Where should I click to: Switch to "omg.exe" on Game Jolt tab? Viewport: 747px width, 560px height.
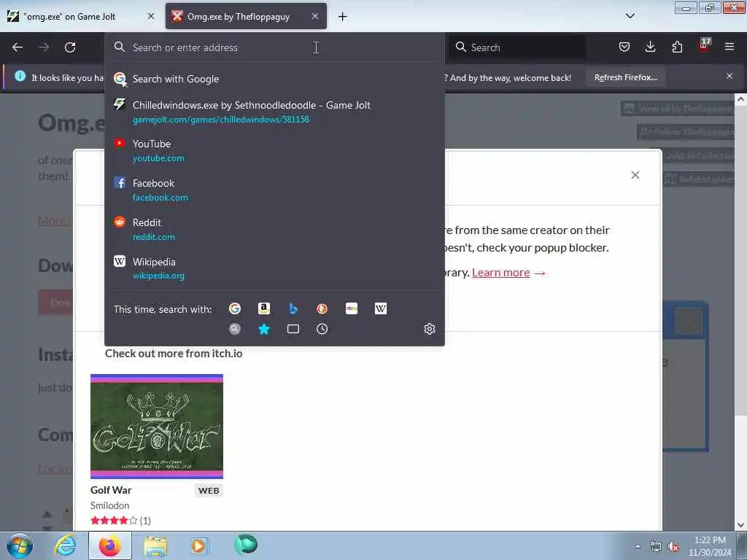coord(81,16)
